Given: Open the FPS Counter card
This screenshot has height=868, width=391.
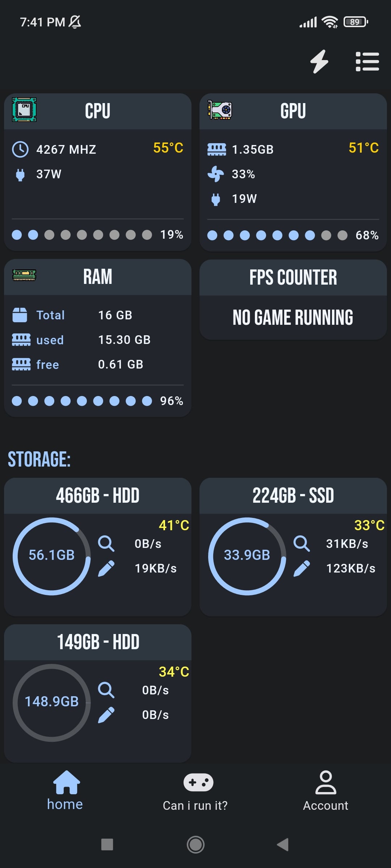Looking at the screenshot, I should 293,299.
